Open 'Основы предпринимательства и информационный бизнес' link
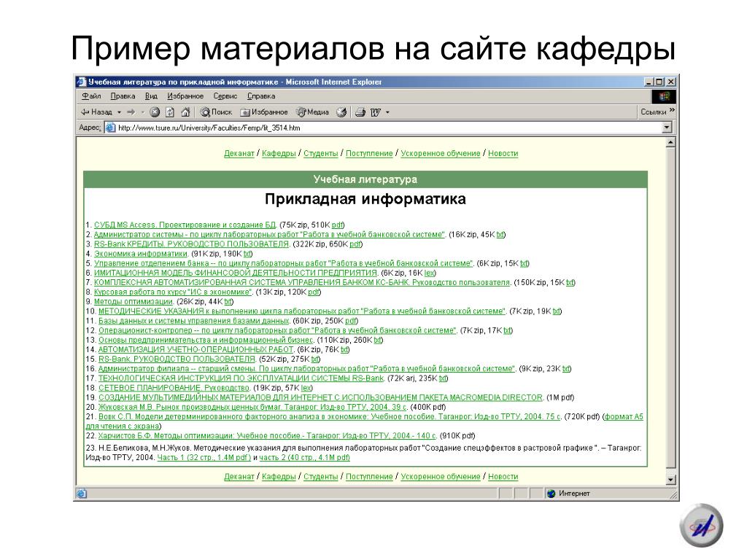 (x=206, y=340)
